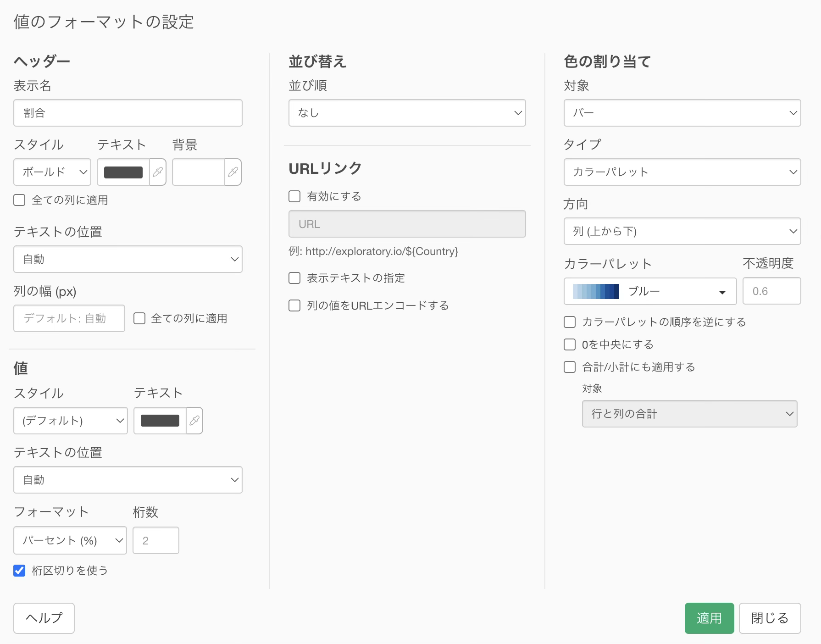Viewport: 821px width, 644px height.
Task: Check 列の値をURLエンコードする checkbox
Action: point(294,305)
